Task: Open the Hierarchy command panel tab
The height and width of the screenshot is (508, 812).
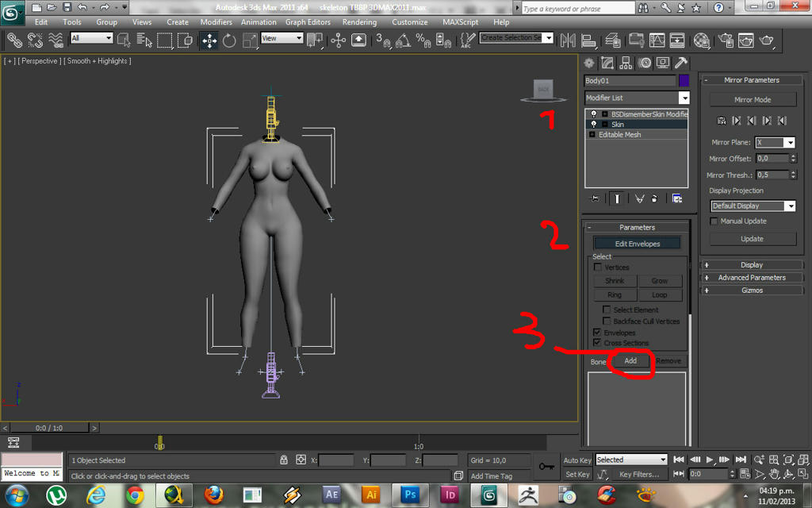Action: [626, 63]
